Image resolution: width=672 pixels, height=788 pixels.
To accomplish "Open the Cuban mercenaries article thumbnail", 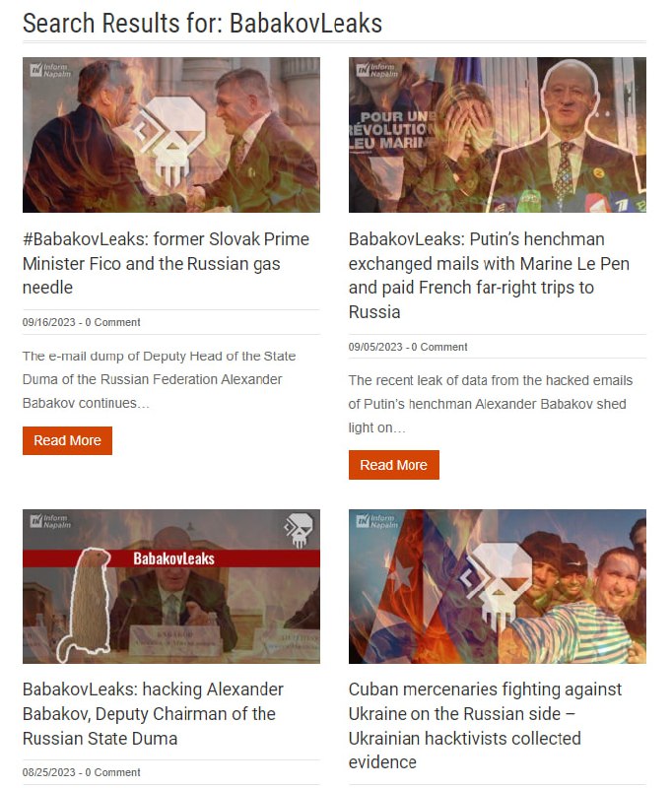I will pos(497,586).
